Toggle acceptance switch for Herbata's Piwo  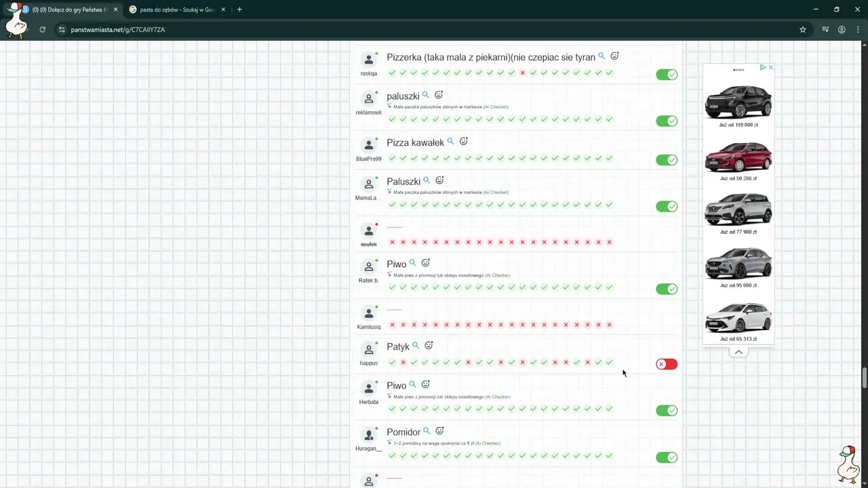point(667,411)
